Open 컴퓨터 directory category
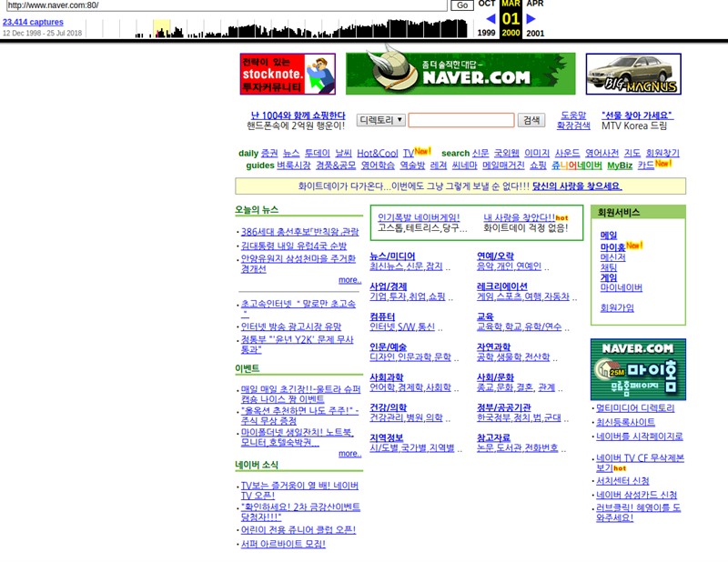The height and width of the screenshot is (562, 728). click(x=382, y=316)
